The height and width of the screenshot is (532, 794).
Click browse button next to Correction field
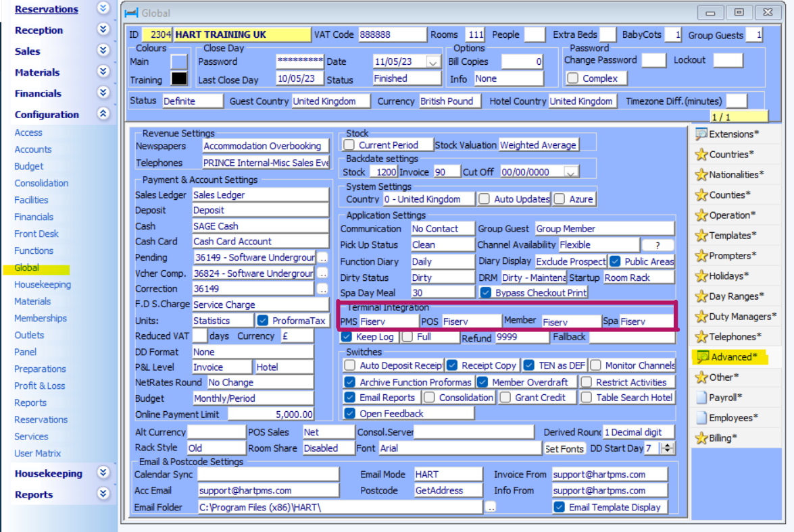[323, 289]
